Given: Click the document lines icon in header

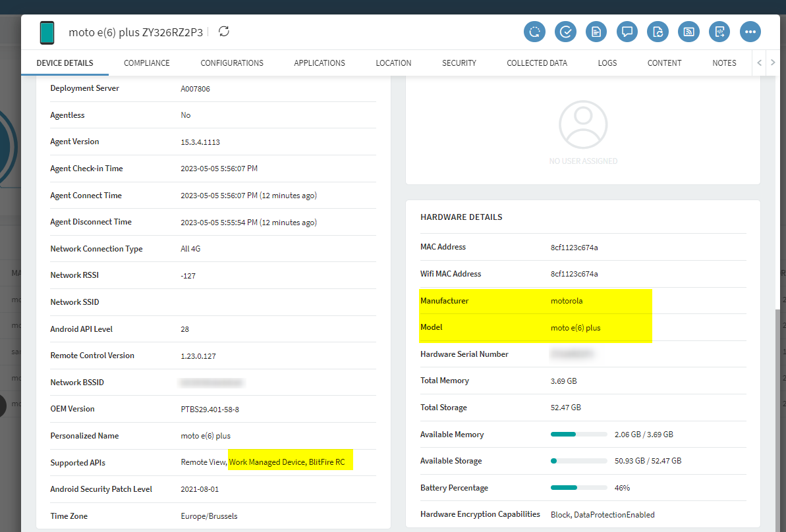Looking at the screenshot, I should tap(596, 32).
